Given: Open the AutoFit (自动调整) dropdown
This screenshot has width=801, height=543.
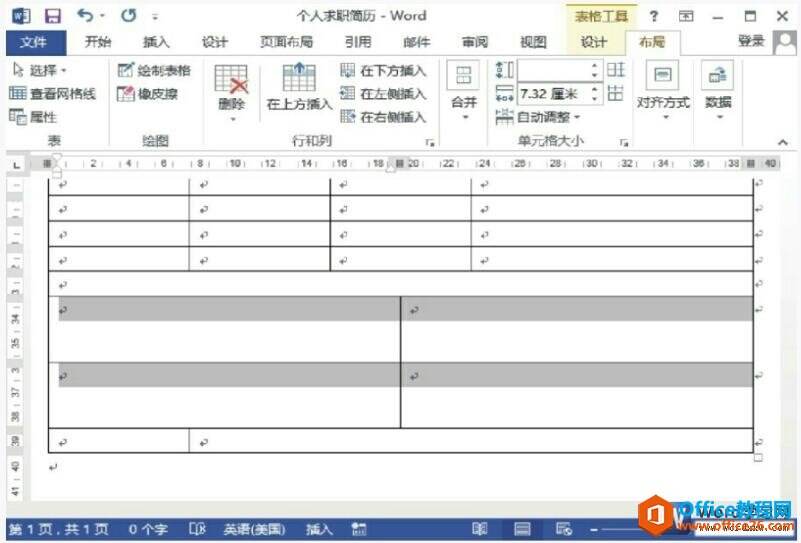Looking at the screenshot, I should (x=538, y=117).
